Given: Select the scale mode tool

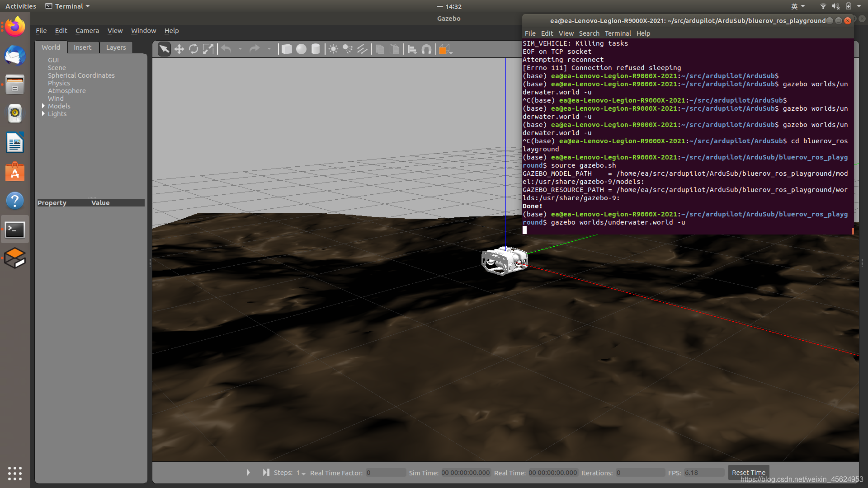Looking at the screenshot, I should pyautogui.click(x=208, y=49).
